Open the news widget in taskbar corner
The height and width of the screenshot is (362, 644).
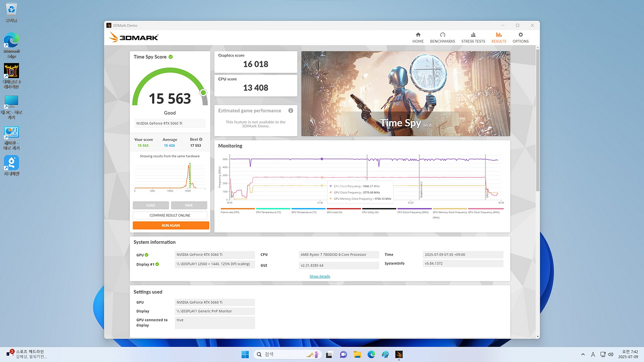27,354
